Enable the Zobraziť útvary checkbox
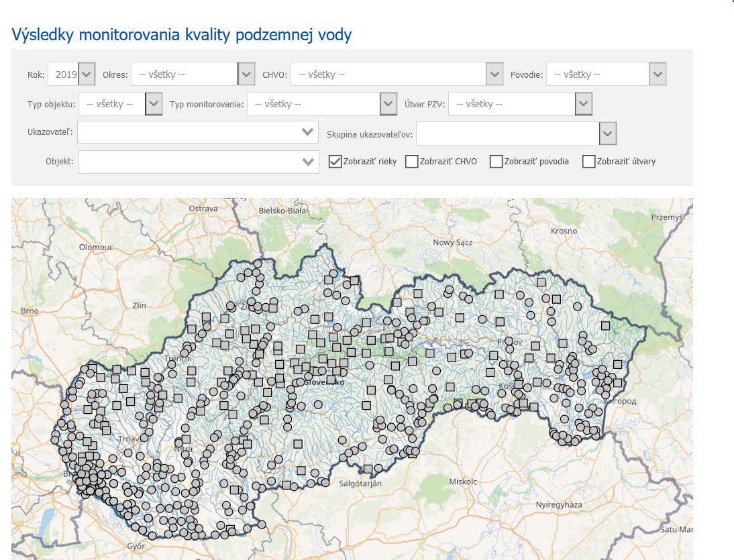734x560 pixels. [x=589, y=161]
